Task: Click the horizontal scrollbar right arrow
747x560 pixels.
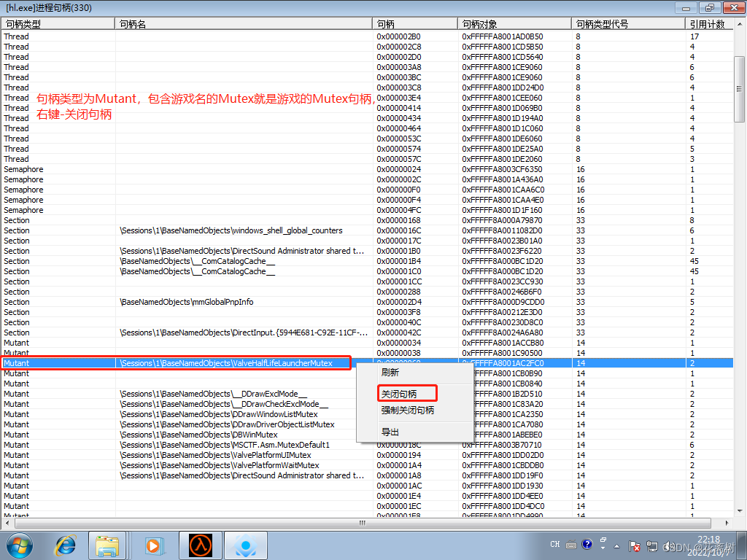Action: click(x=727, y=523)
